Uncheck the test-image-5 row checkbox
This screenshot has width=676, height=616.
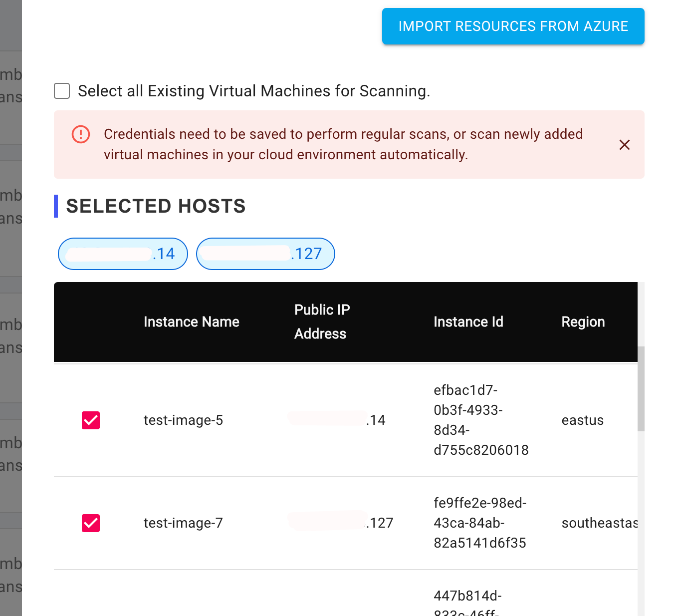pyautogui.click(x=91, y=420)
